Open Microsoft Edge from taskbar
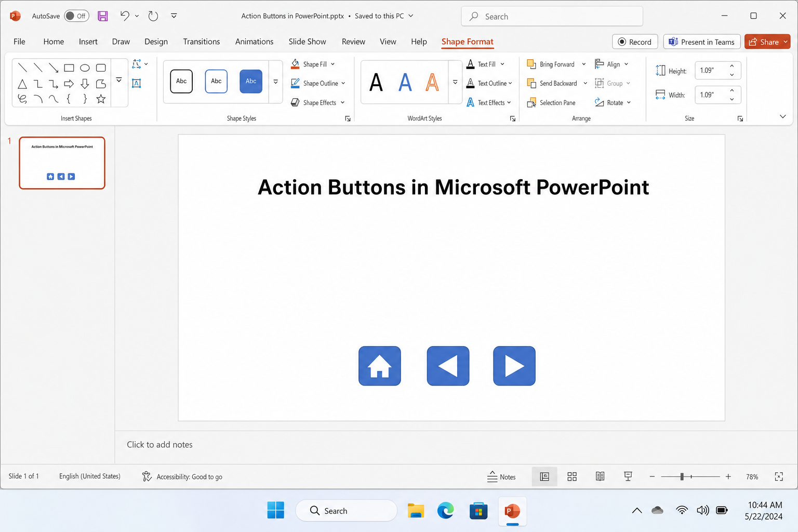 pos(445,511)
